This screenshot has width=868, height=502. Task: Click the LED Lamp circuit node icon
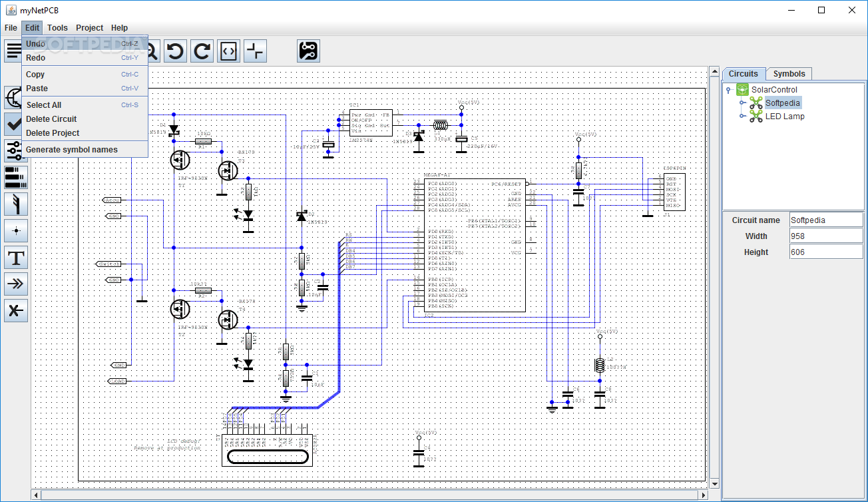[756, 117]
